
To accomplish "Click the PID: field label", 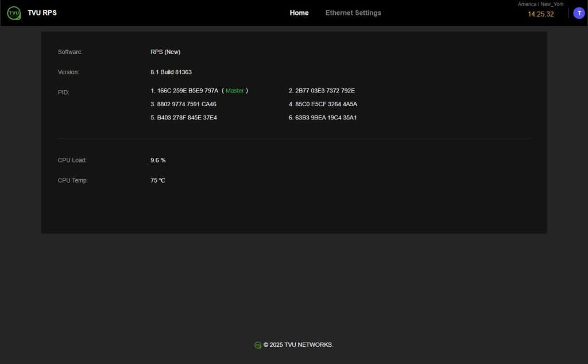I will coord(63,92).
